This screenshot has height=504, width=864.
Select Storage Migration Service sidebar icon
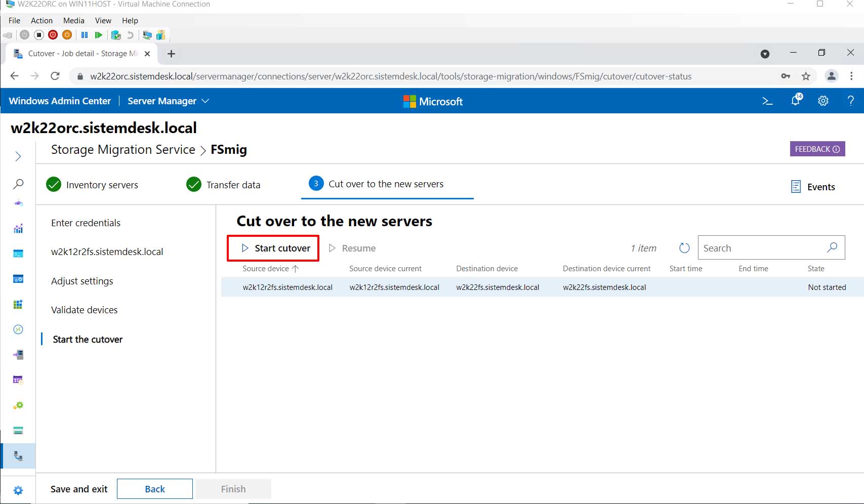click(x=18, y=456)
